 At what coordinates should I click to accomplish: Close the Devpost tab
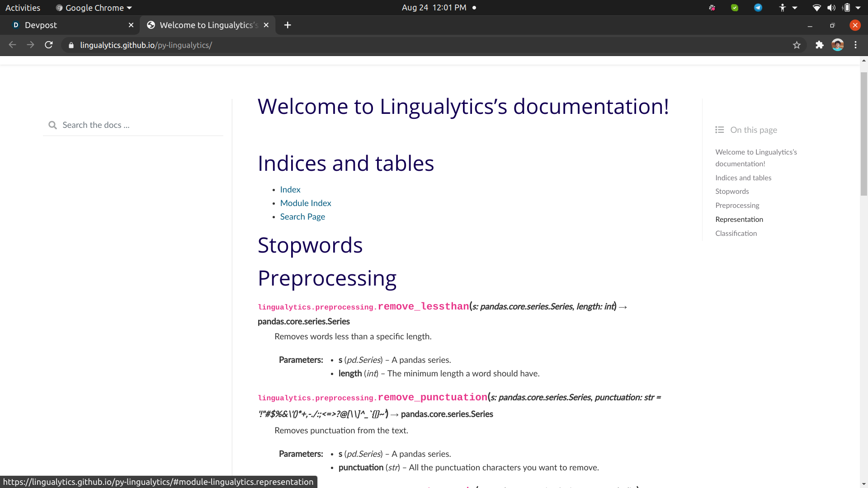[x=131, y=25]
